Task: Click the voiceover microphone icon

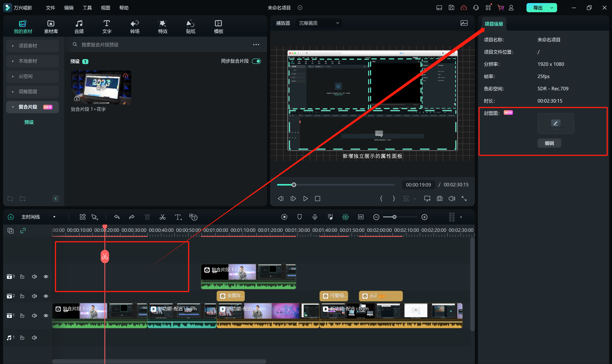Action: 315,217
